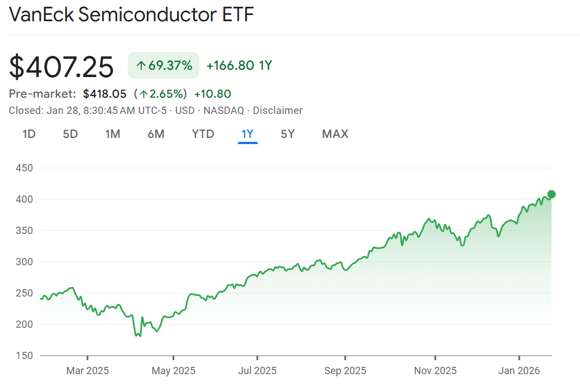Click the green current-price dot on chart
This screenshot has width=580, height=392.
tap(552, 194)
